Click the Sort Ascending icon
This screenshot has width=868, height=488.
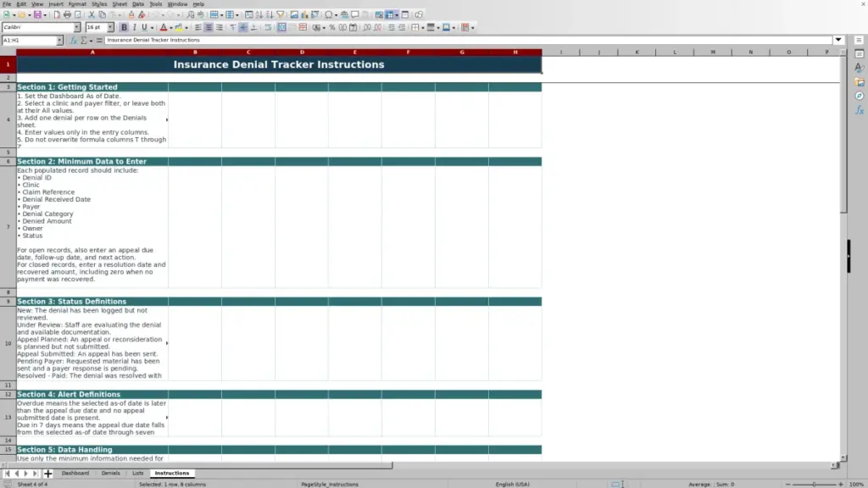pyautogui.click(x=259, y=14)
